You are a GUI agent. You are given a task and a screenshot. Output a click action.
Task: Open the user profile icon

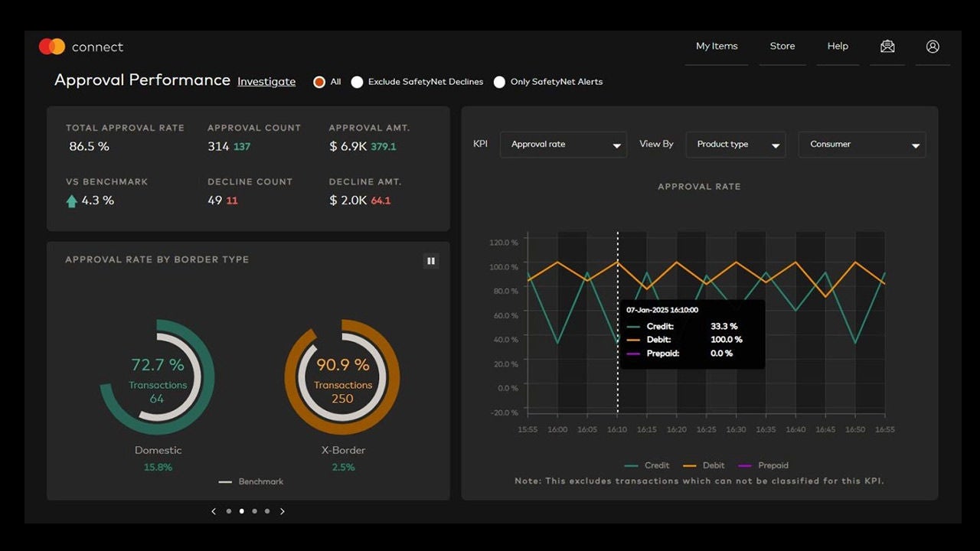(x=933, y=47)
